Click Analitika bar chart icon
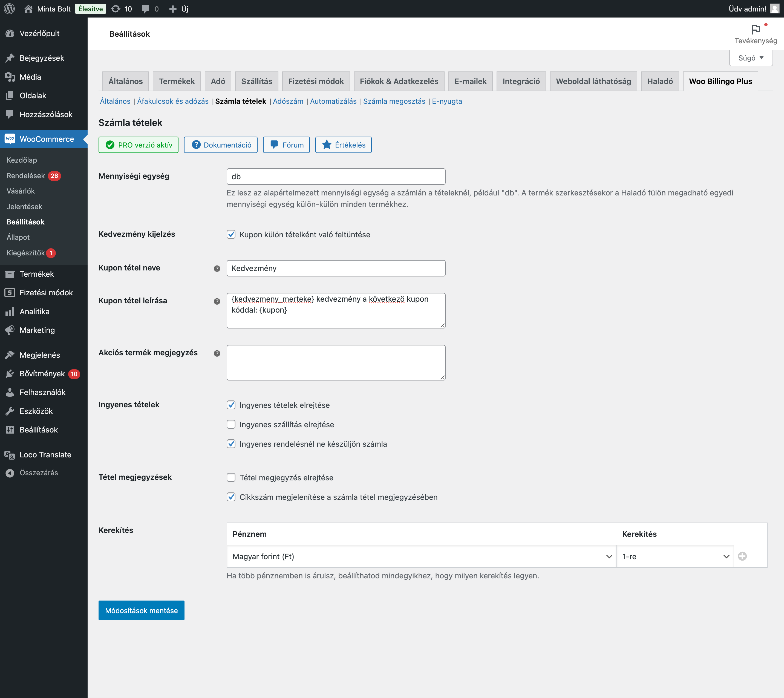Screen dimensions: 784x698 pos(10,311)
